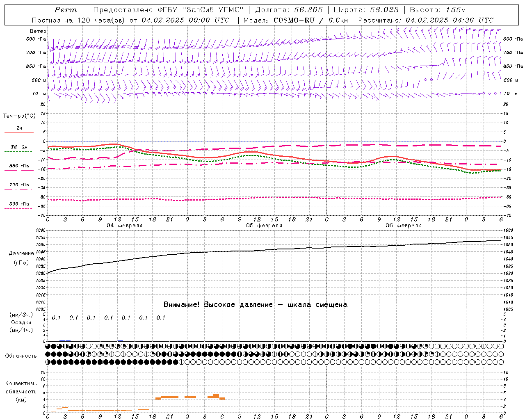Click the right-side "850 гПа" wind level label
525x420 pixels.
513,66
